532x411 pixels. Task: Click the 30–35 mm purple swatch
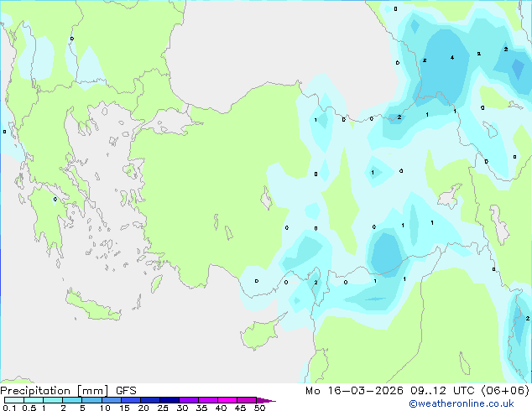pyautogui.click(x=189, y=400)
